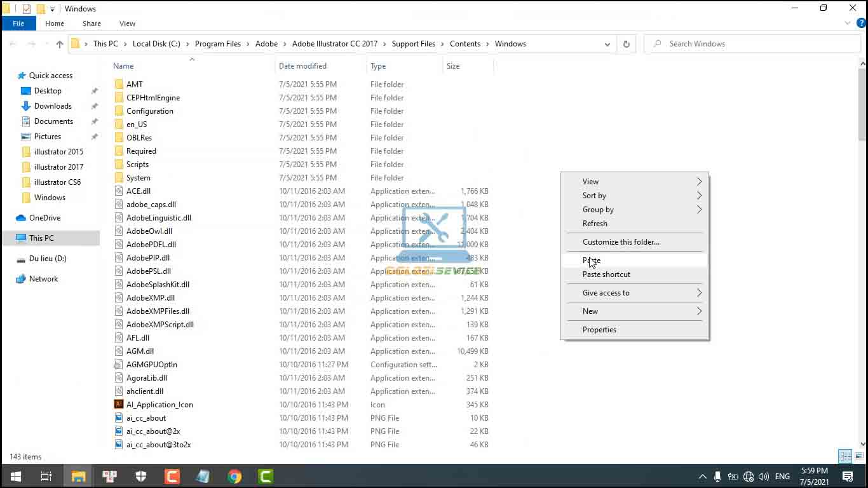Expand the ribbon with the chevron

(x=848, y=24)
